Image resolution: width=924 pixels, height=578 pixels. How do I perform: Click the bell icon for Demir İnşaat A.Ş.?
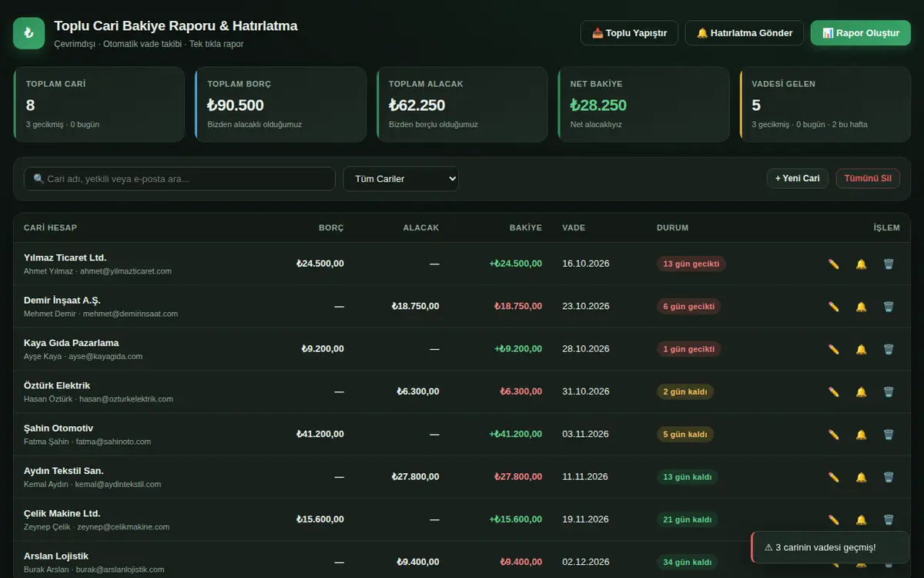pyautogui.click(x=861, y=307)
